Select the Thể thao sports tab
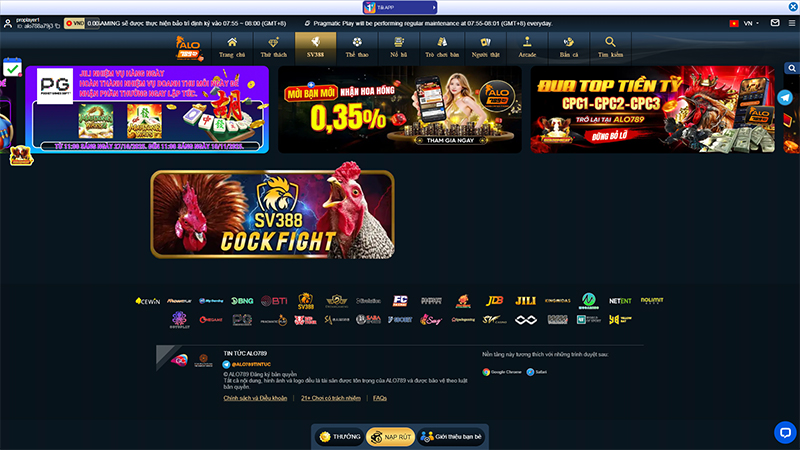 tap(357, 45)
